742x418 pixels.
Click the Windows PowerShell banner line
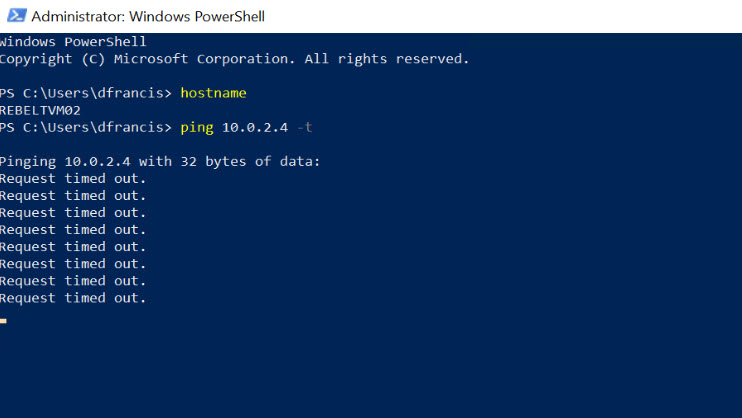click(x=73, y=42)
